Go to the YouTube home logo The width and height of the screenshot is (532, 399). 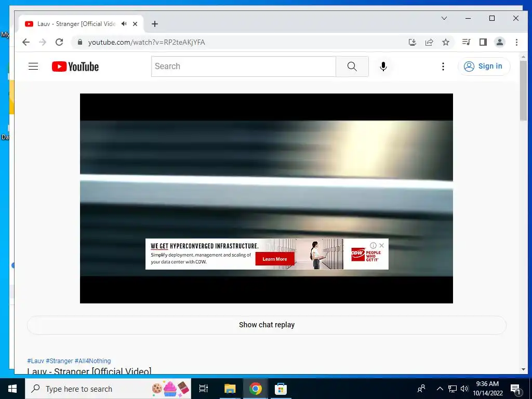75,66
